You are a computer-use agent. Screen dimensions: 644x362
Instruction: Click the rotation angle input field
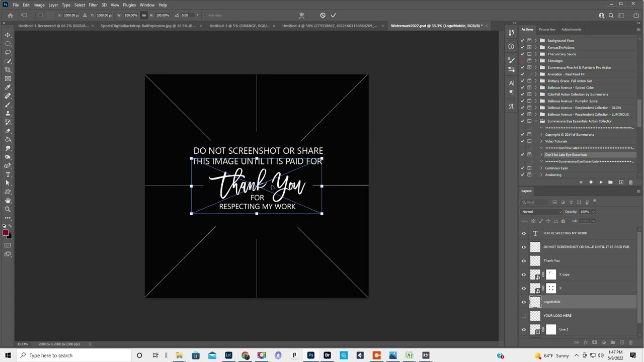(x=187, y=15)
